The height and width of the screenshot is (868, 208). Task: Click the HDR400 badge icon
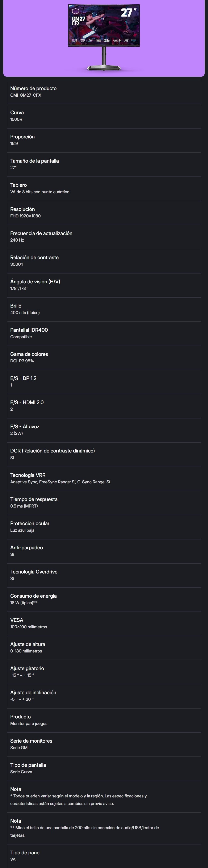(x=99, y=40)
